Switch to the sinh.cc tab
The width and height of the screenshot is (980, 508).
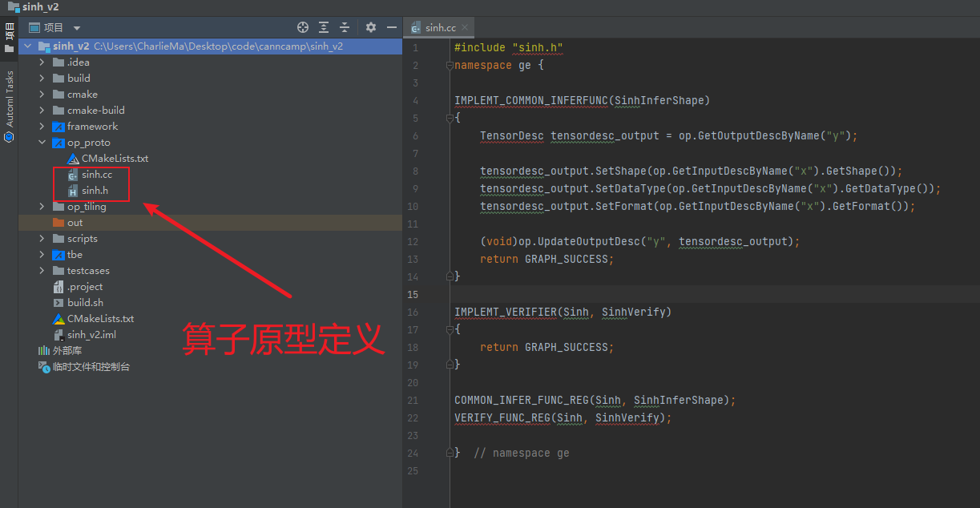click(440, 27)
